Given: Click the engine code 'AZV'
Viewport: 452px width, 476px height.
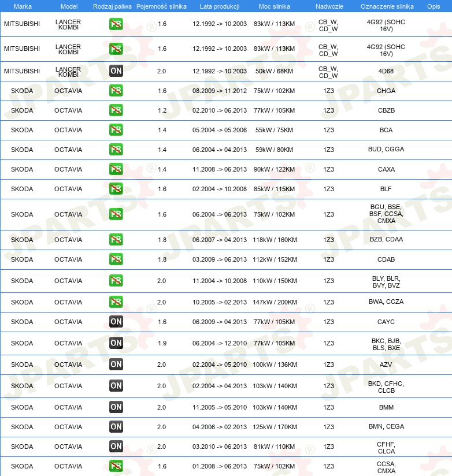Looking at the screenshot, I should (x=386, y=365).
